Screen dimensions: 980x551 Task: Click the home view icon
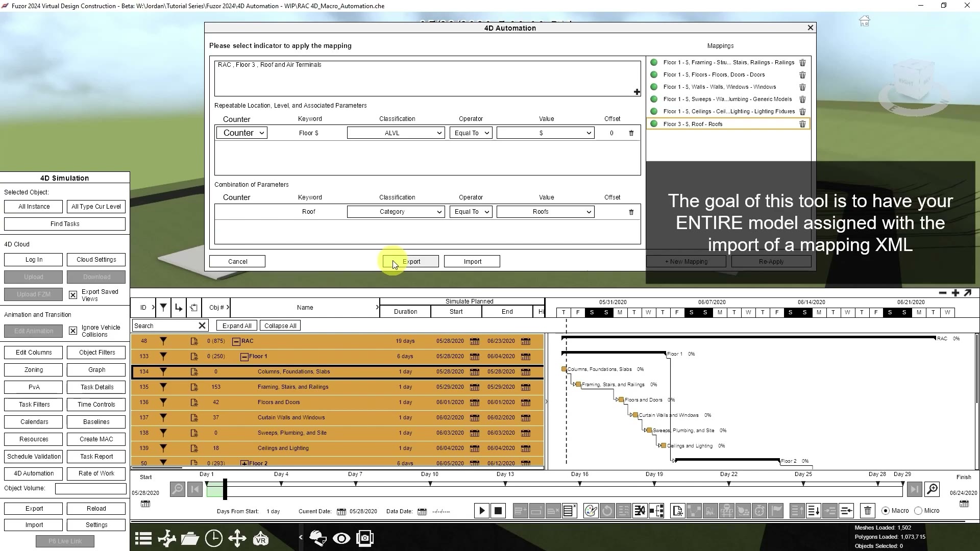pyautogui.click(x=864, y=21)
